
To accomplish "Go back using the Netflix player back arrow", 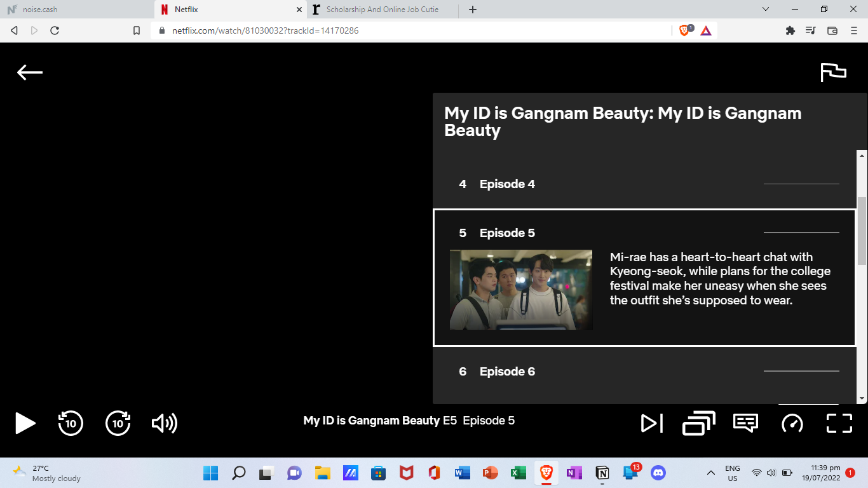I will 30,72.
